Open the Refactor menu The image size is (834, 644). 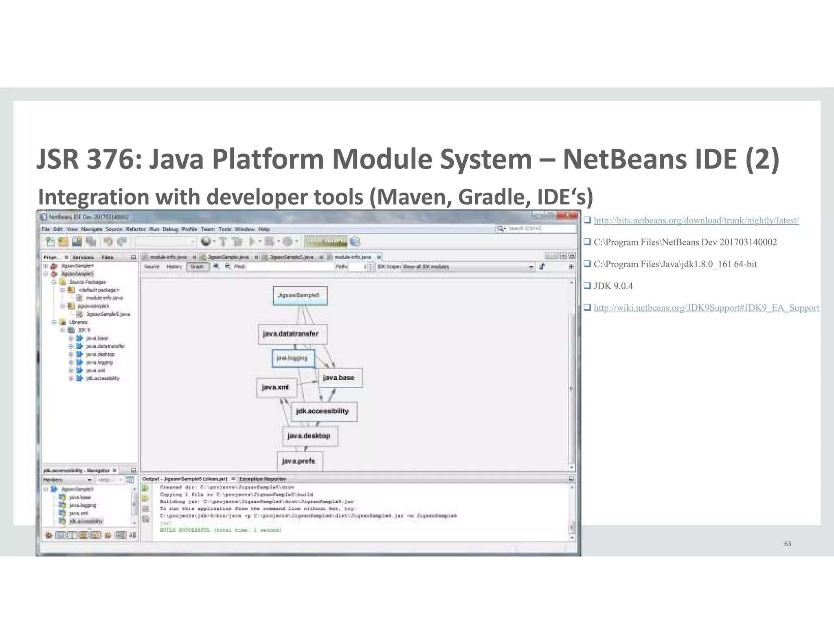tap(136, 229)
